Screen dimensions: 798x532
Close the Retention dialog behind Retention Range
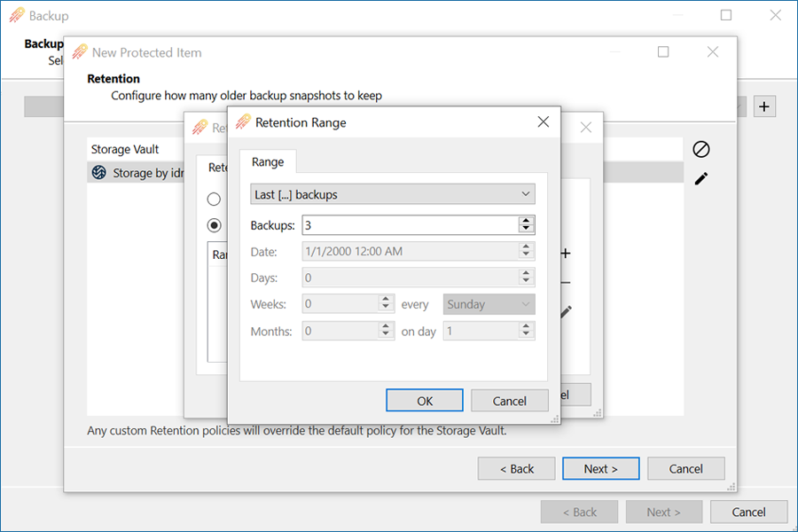pos(586,128)
